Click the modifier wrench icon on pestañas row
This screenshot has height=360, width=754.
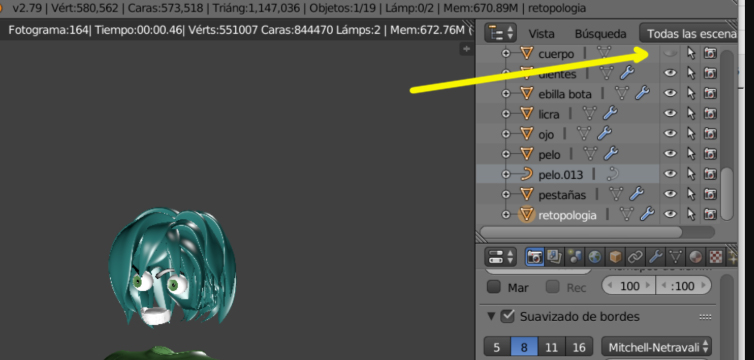(x=636, y=194)
